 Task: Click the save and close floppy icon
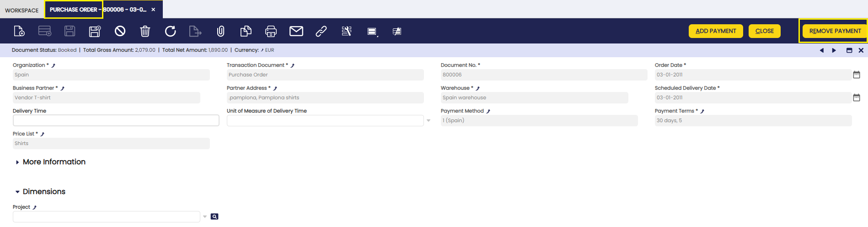pos(95,31)
